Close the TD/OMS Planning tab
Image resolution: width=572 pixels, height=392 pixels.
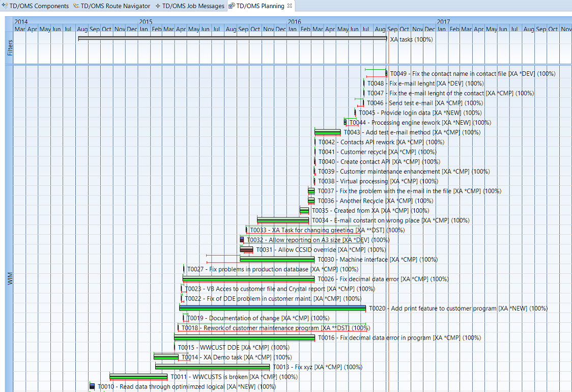click(290, 6)
